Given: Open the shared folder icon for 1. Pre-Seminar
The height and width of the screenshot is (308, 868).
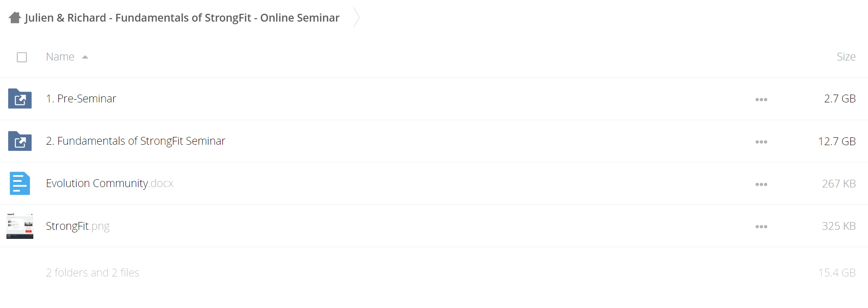Looking at the screenshot, I should coord(20,98).
